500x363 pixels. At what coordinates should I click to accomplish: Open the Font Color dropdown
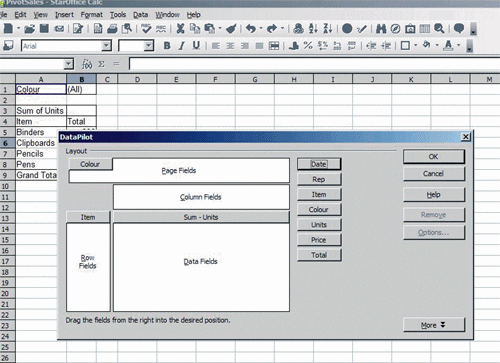(458, 45)
